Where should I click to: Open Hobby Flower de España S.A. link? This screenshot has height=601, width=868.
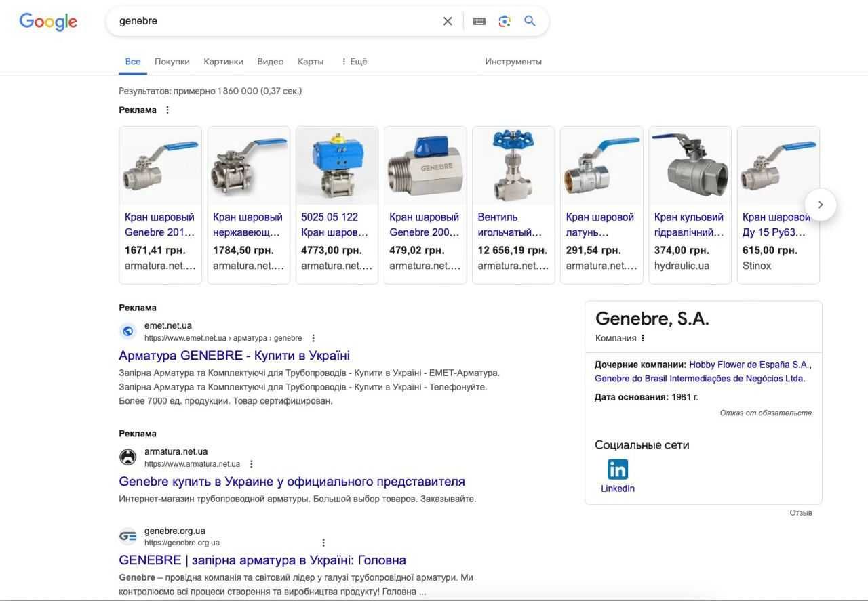(750, 365)
